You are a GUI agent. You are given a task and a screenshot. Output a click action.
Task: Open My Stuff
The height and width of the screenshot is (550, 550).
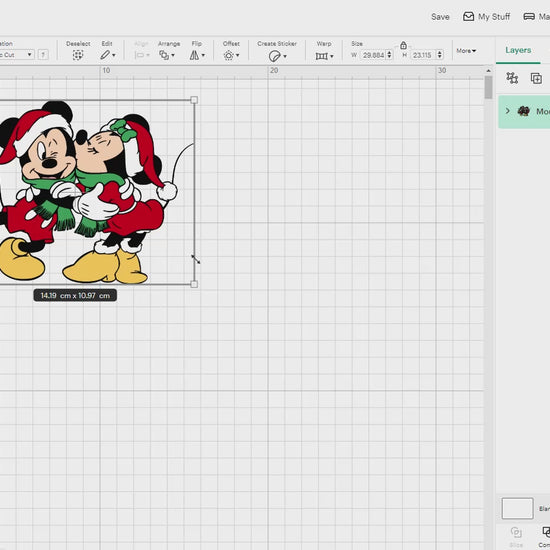point(487,16)
